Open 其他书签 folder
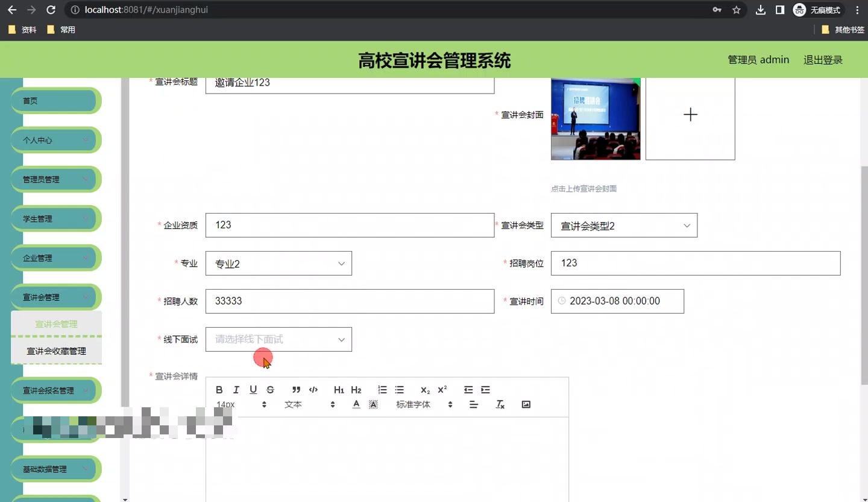Screen dimensions: 868x502 pyautogui.click(x=843, y=30)
